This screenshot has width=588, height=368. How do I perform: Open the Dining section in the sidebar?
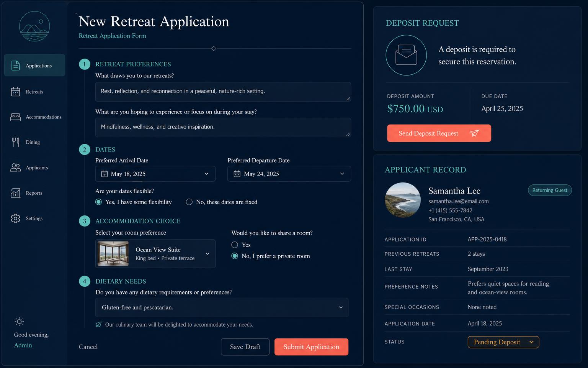pyautogui.click(x=34, y=142)
